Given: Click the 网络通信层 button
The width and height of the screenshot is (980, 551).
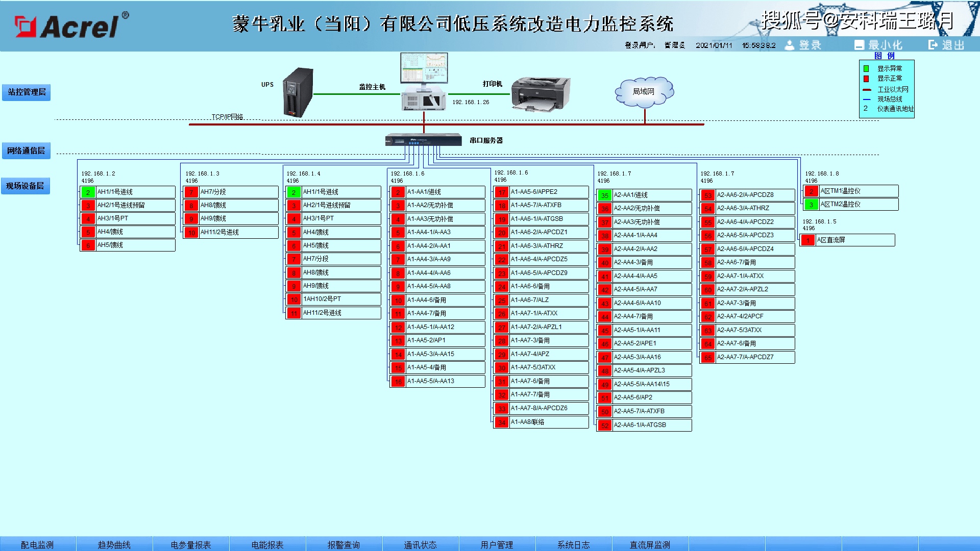Looking at the screenshot, I should pyautogui.click(x=26, y=151).
